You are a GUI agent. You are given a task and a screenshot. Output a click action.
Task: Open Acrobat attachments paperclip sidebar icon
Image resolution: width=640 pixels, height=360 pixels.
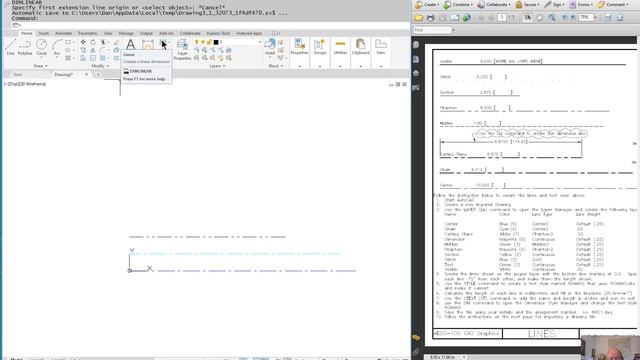[x=416, y=351]
